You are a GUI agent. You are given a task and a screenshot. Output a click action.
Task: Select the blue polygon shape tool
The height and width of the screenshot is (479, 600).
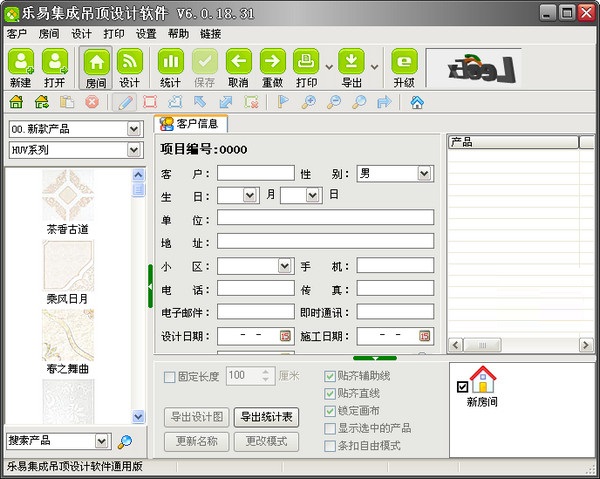pyautogui.click(x=175, y=102)
